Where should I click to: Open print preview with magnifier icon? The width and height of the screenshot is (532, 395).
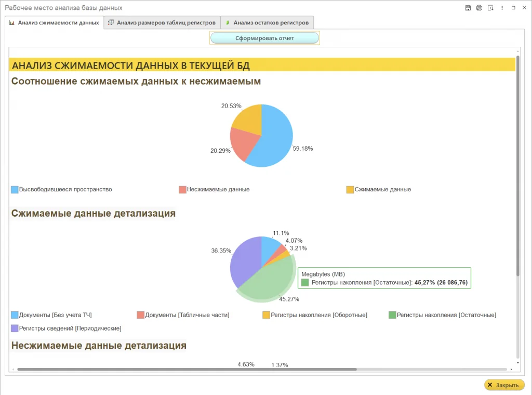490,8
